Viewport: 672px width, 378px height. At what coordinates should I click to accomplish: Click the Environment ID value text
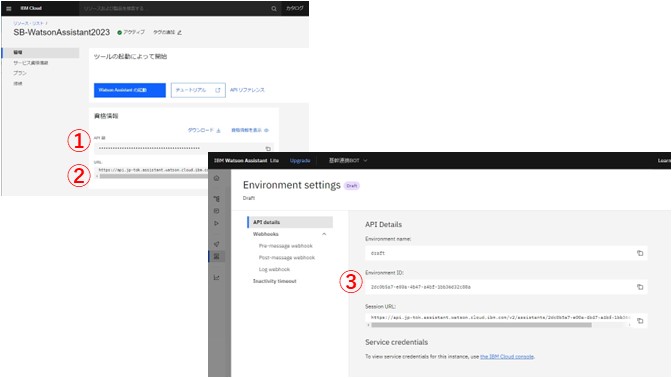420,287
